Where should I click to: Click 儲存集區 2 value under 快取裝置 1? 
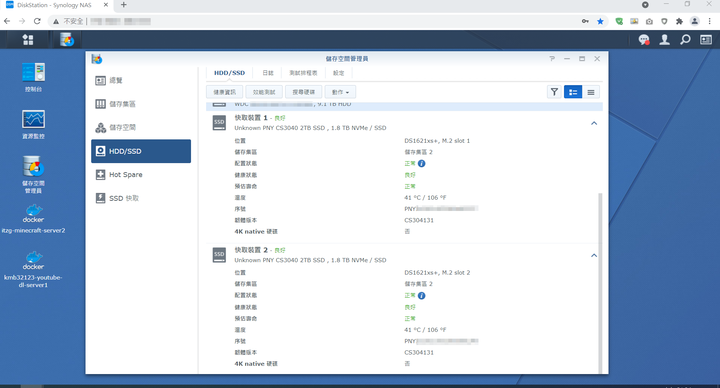pyautogui.click(x=418, y=152)
